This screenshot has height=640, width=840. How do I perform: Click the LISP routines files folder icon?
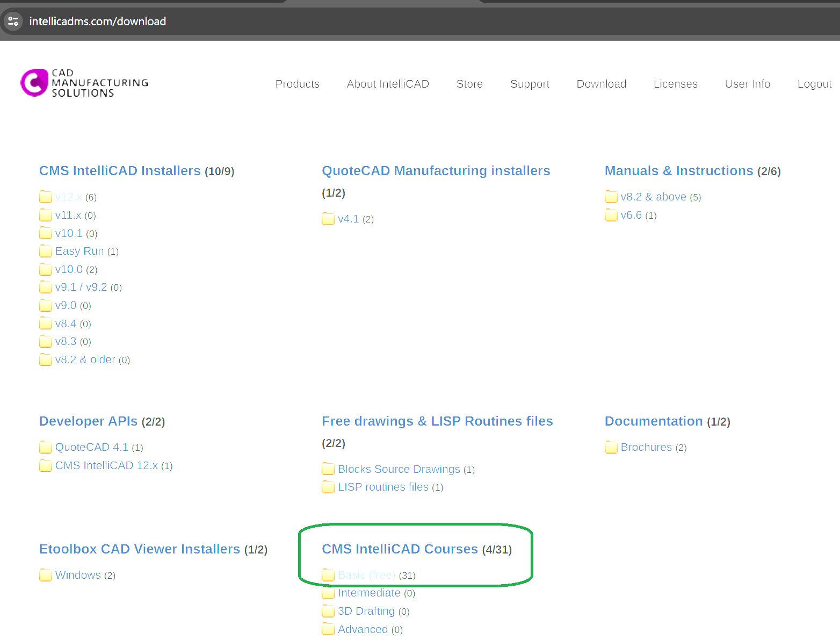(x=328, y=487)
